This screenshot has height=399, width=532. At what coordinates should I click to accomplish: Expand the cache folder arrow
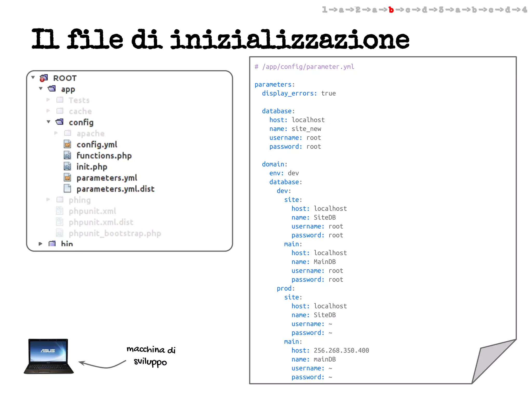(x=48, y=111)
